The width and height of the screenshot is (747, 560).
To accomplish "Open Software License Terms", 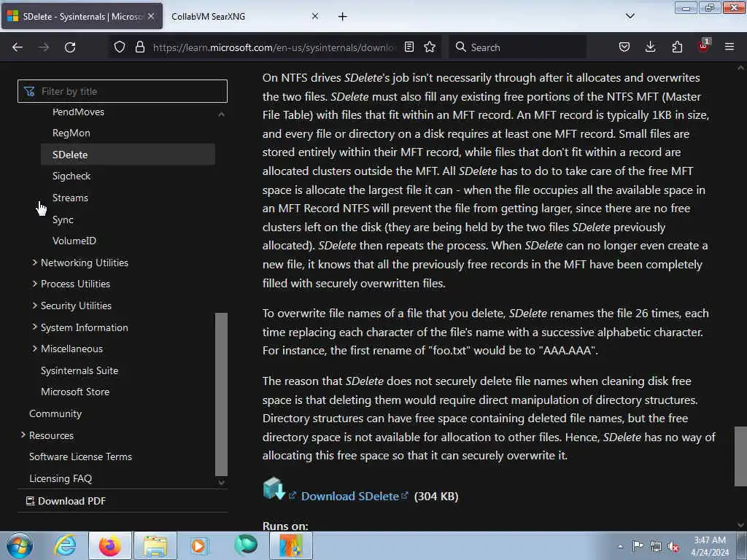I will [80, 456].
